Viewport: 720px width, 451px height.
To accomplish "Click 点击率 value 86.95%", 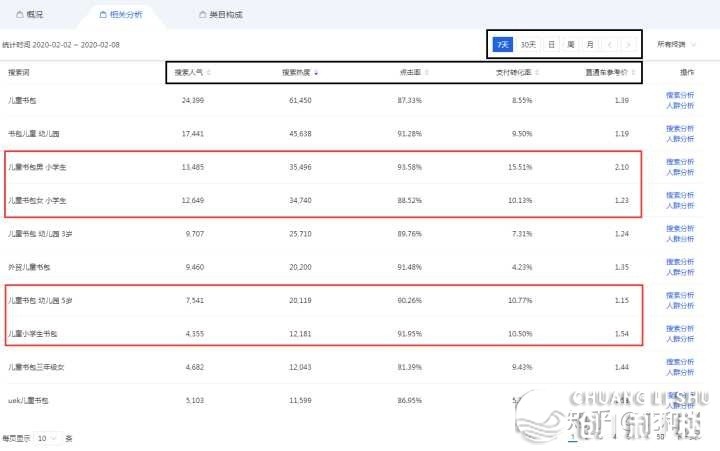I will tap(410, 400).
